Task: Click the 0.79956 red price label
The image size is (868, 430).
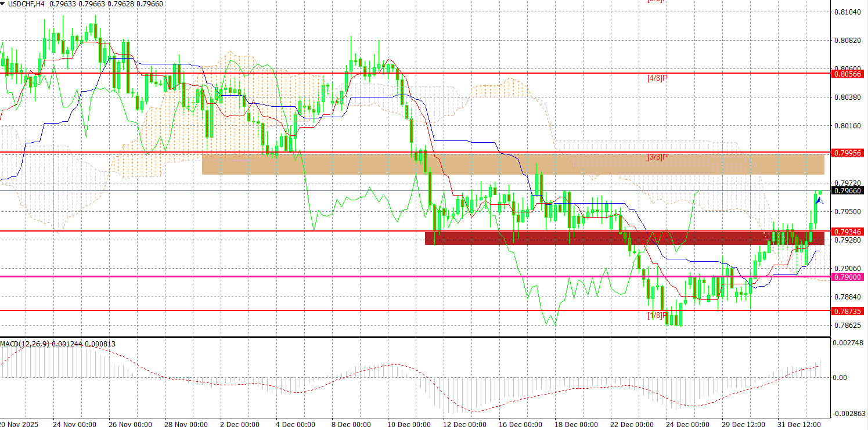Action: [848, 153]
